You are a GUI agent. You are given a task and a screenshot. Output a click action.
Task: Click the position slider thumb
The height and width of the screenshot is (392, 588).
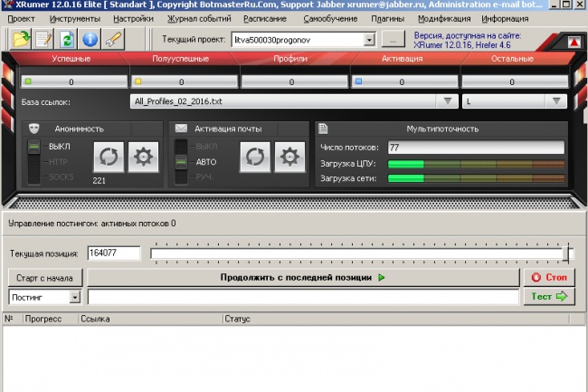tap(566, 254)
